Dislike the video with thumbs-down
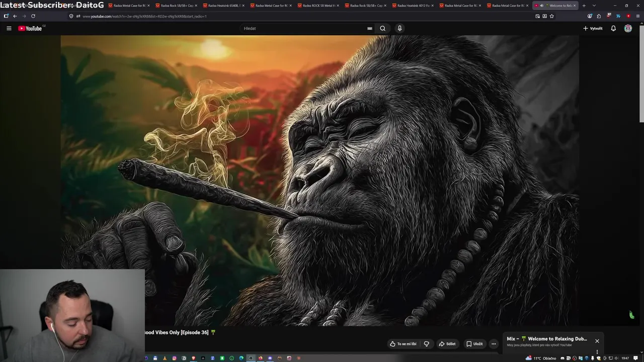 [x=427, y=344]
